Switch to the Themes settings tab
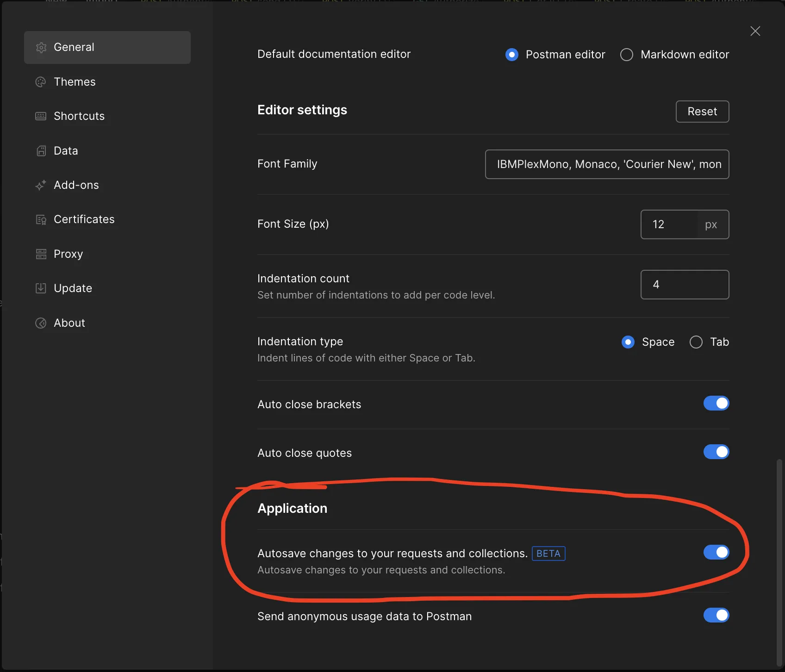Image resolution: width=785 pixels, height=672 pixels. (x=75, y=82)
